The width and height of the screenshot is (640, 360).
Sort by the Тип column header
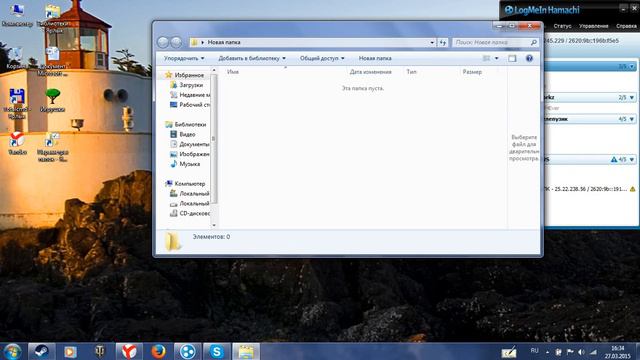tap(411, 72)
